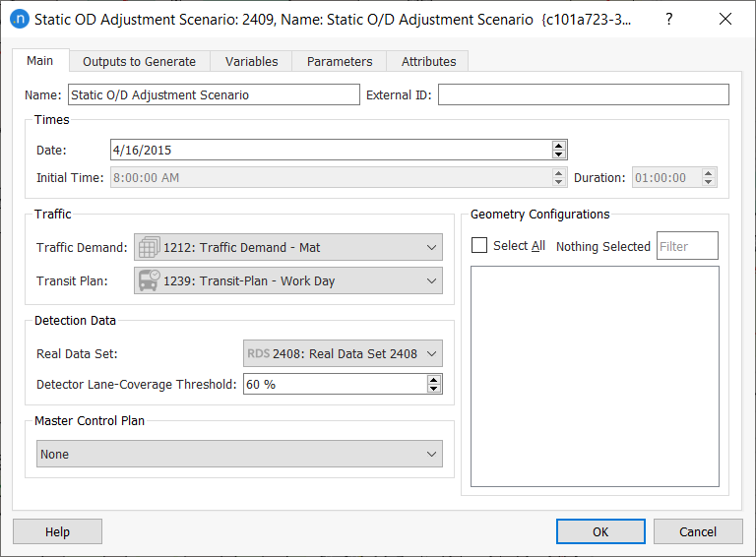Switch to Outputs to Generate tab

click(x=139, y=61)
